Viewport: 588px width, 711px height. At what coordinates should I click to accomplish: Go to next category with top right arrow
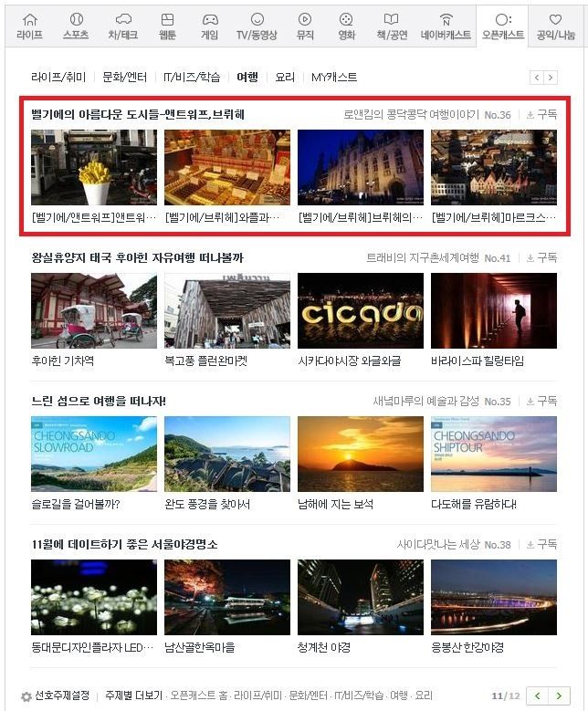[x=551, y=78]
